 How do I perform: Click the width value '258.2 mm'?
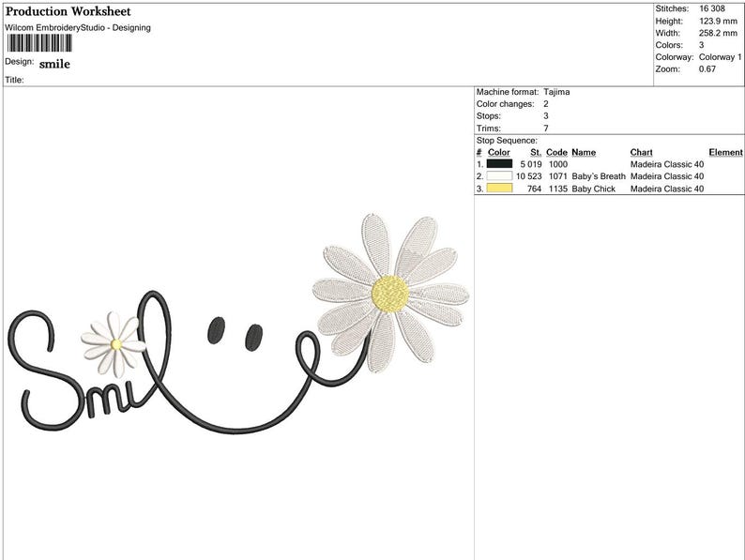(x=718, y=33)
